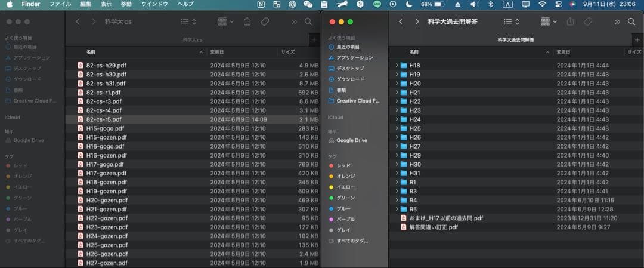The width and height of the screenshot is (644, 268).
Task: Click the share icon in 科学大過去問解答 window
Action: (x=570, y=21)
